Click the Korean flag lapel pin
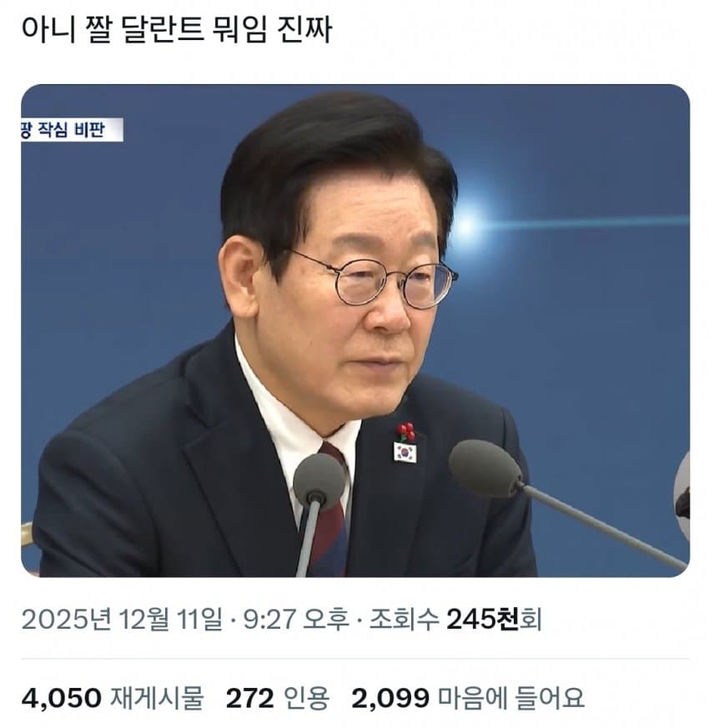Screen dimensions: 709x728 pyautogui.click(x=405, y=453)
